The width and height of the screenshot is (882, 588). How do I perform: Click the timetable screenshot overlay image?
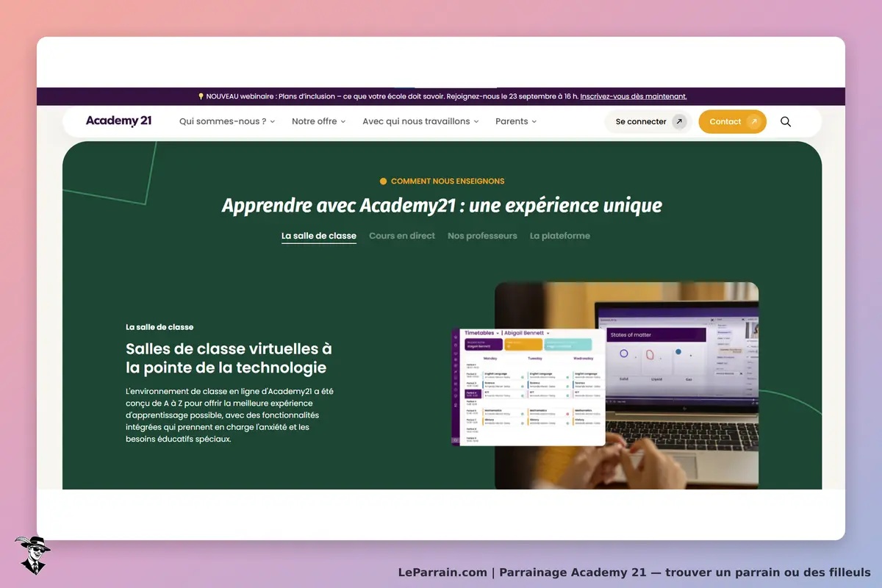(528, 387)
